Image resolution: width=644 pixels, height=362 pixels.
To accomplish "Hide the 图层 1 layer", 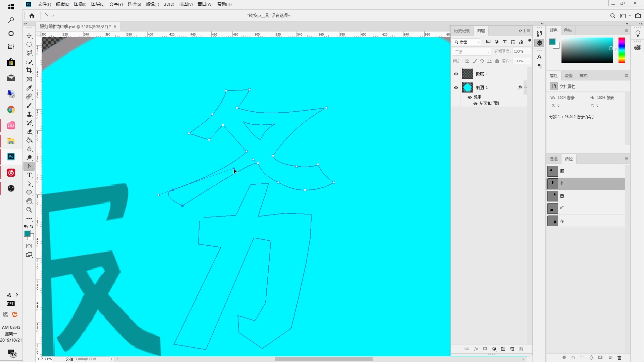I will pyautogui.click(x=456, y=74).
